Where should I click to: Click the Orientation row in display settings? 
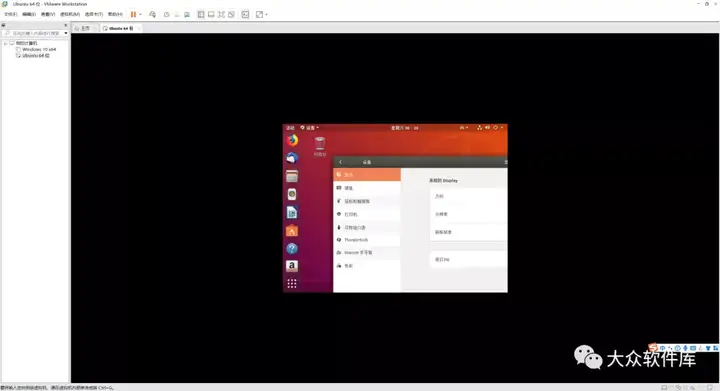[x=468, y=196]
